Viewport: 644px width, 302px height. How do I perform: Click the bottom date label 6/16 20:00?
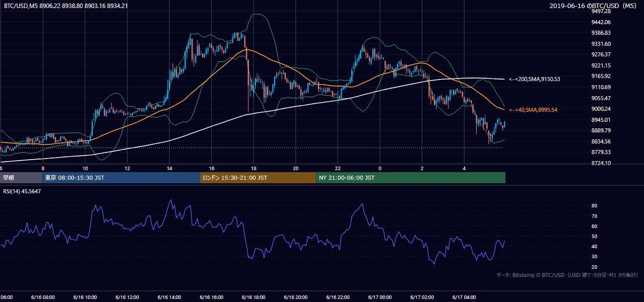click(296, 297)
